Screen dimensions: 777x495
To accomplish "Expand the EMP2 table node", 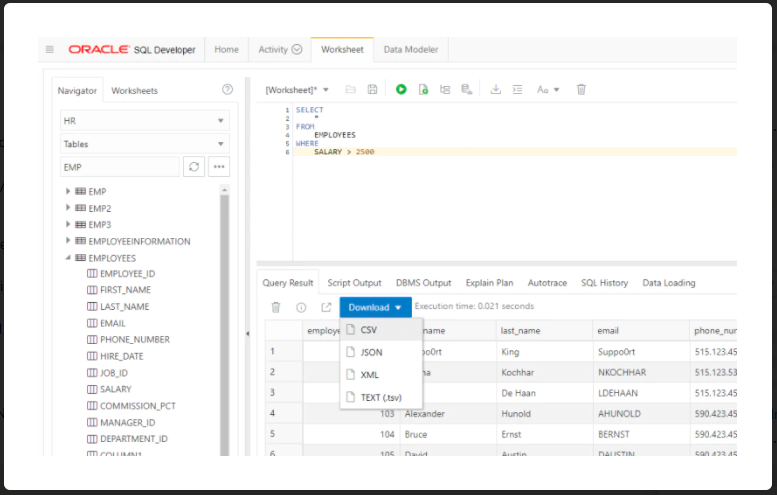I will [68, 208].
